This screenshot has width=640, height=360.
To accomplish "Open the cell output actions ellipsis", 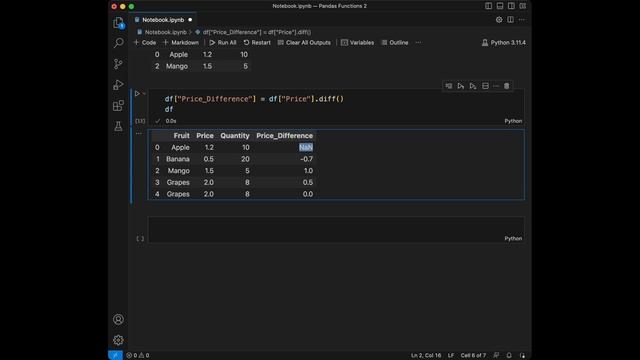I will pyautogui.click(x=139, y=133).
